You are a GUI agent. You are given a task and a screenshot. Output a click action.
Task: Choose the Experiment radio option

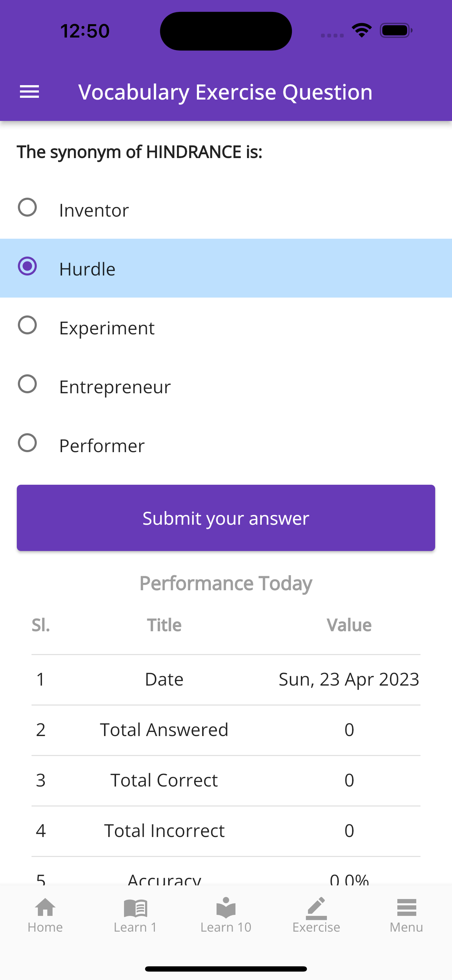click(x=27, y=325)
